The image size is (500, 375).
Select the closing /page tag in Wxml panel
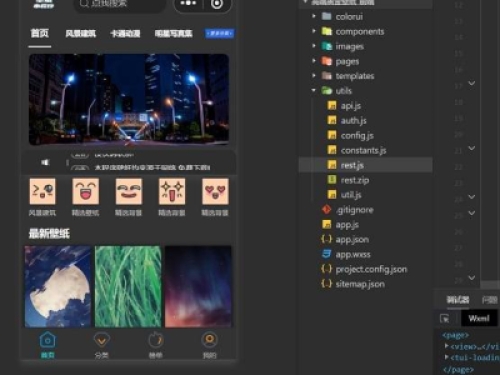pyautogui.click(x=458, y=369)
